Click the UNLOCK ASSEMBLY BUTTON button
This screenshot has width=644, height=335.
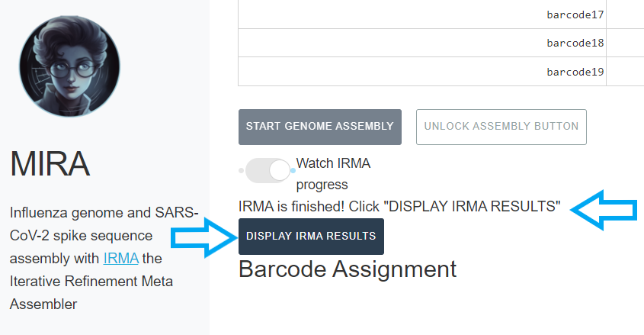point(501,127)
